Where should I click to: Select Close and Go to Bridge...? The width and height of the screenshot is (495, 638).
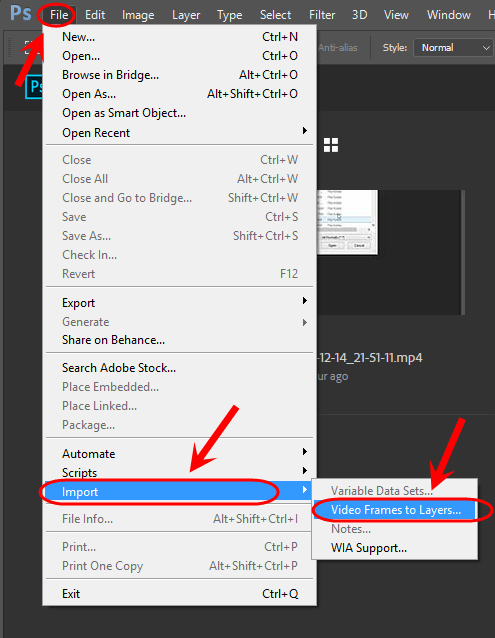point(179,198)
